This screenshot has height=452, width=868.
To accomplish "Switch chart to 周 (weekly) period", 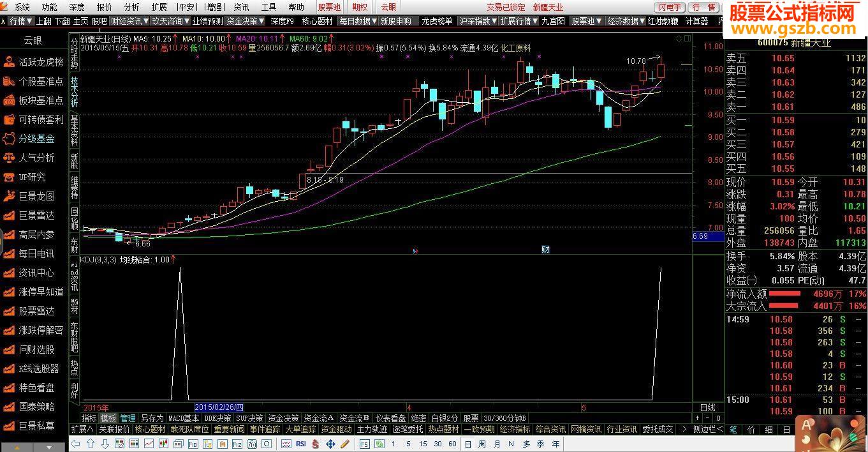I will coord(482,444).
